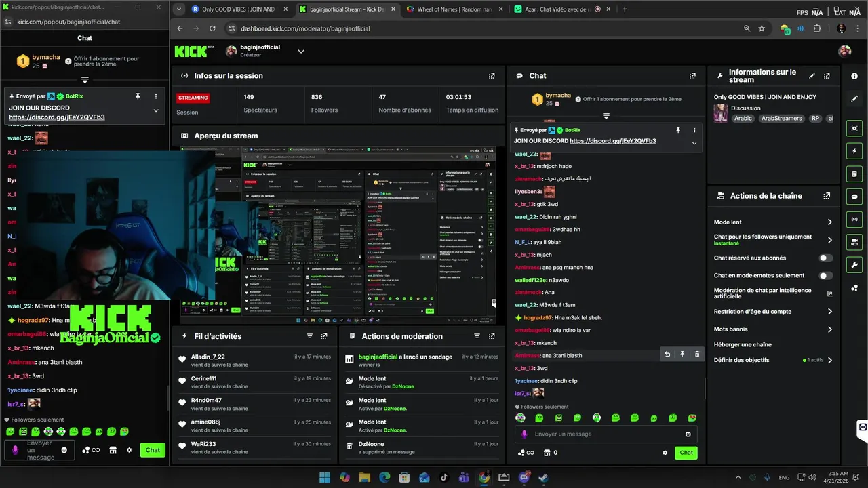Screen dimensions: 868x488
Task: Bookmark the page with star icon
Action: pyautogui.click(x=762, y=28)
